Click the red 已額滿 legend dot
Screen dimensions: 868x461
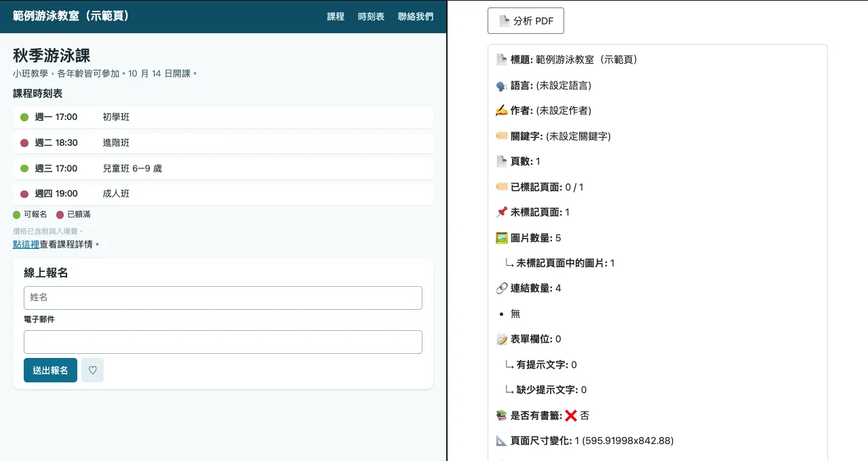click(60, 214)
